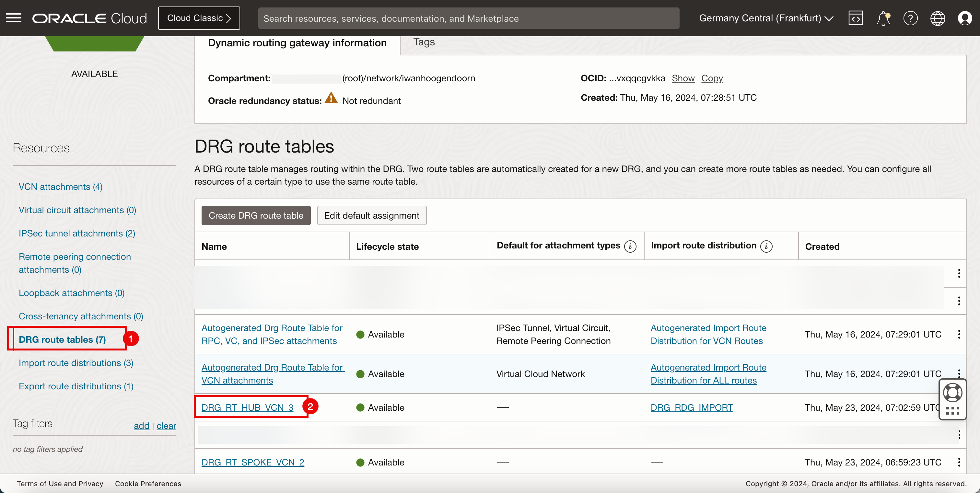Click the DRG_RDG_IMPORT import route distribution link
The height and width of the screenshot is (493, 980).
pyautogui.click(x=692, y=407)
